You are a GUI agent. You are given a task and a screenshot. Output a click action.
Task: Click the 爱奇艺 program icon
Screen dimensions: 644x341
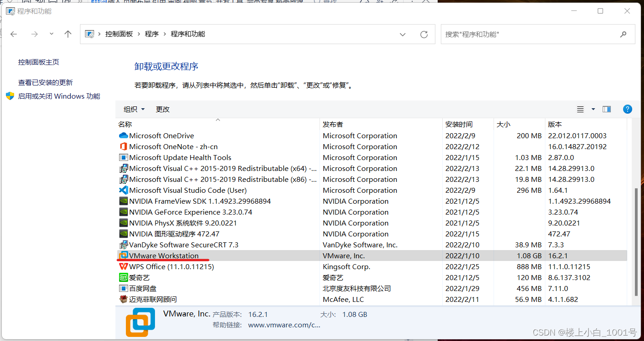click(x=123, y=277)
